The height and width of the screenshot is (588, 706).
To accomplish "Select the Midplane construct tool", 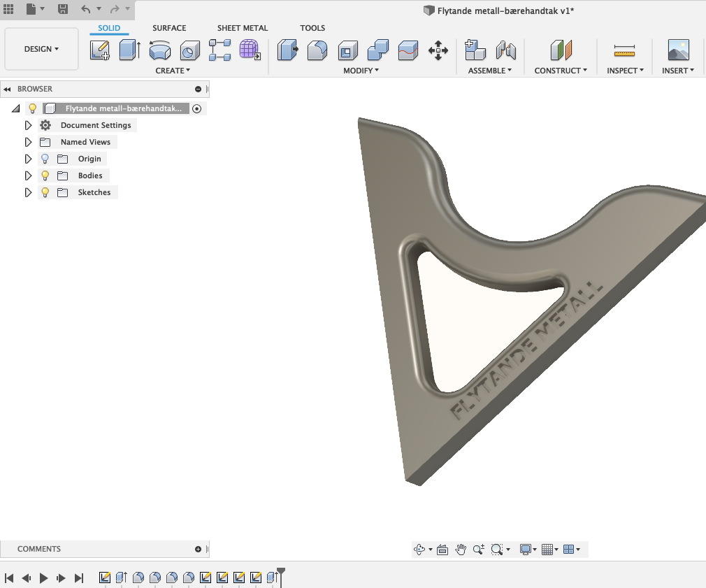I will coord(561,50).
